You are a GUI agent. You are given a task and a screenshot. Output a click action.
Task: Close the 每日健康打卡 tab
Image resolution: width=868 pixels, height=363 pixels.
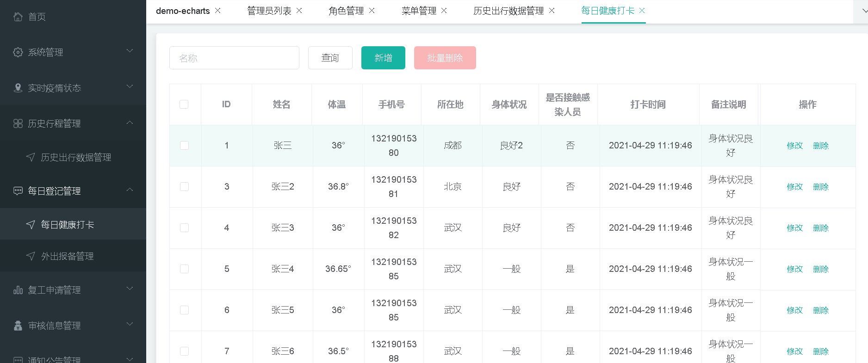(x=642, y=10)
